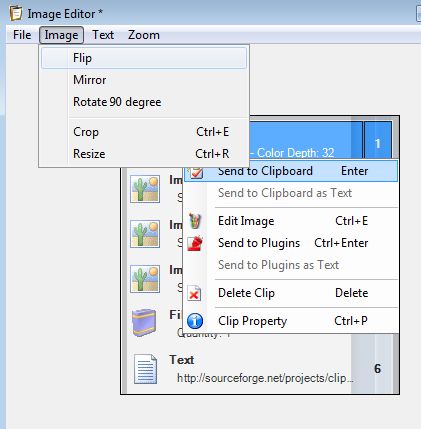Image resolution: width=421 pixels, height=429 pixels.
Task: Click the Image Editor clipboard title icon
Action: [x=16, y=14]
